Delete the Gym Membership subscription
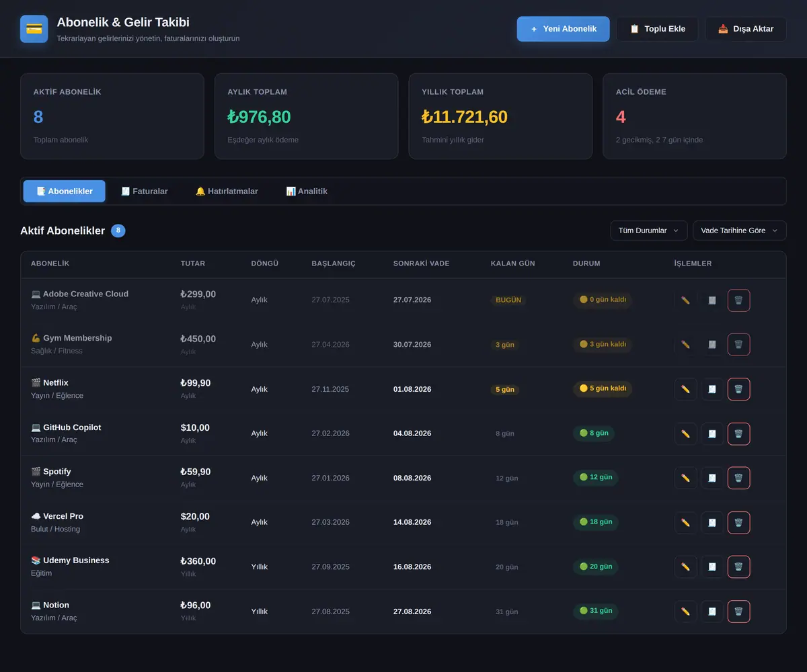807x672 pixels. pos(738,345)
